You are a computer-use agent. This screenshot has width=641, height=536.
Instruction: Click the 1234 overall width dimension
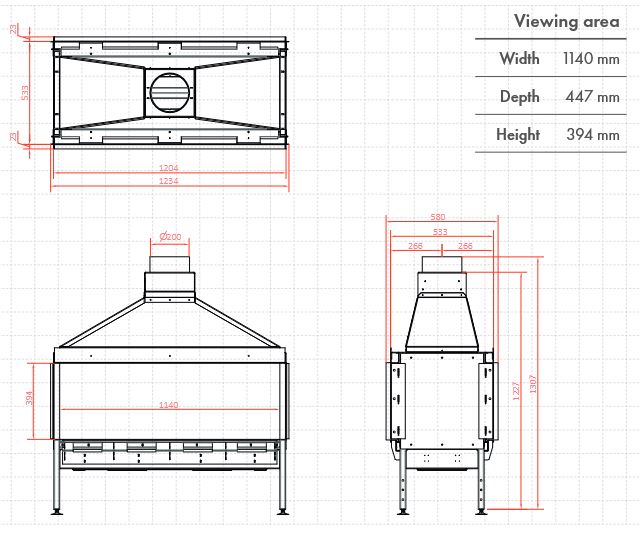point(170,181)
